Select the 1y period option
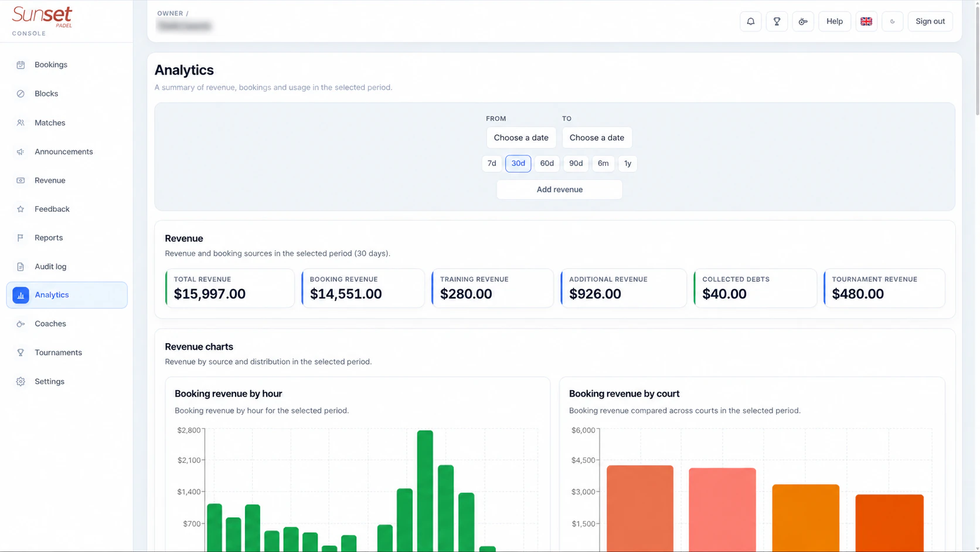This screenshot has width=980, height=552. click(x=628, y=164)
